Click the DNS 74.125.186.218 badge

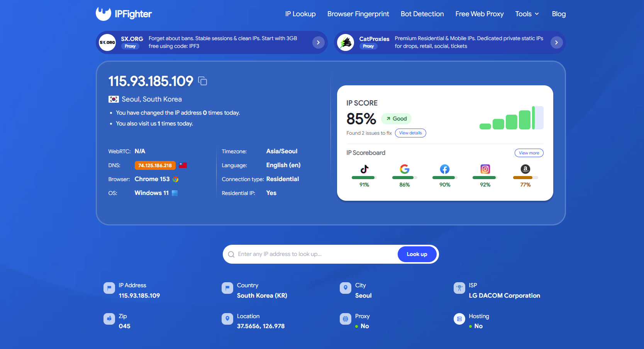(x=155, y=165)
